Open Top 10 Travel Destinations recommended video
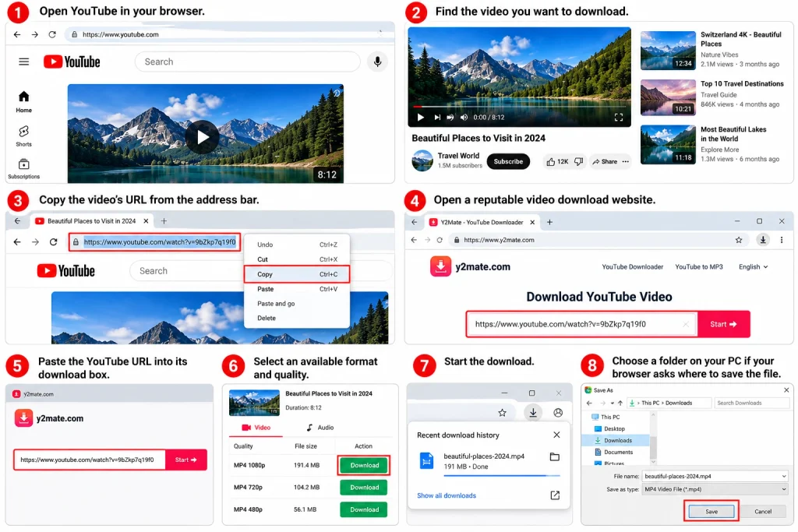The height and width of the screenshot is (532, 798). coord(668,97)
